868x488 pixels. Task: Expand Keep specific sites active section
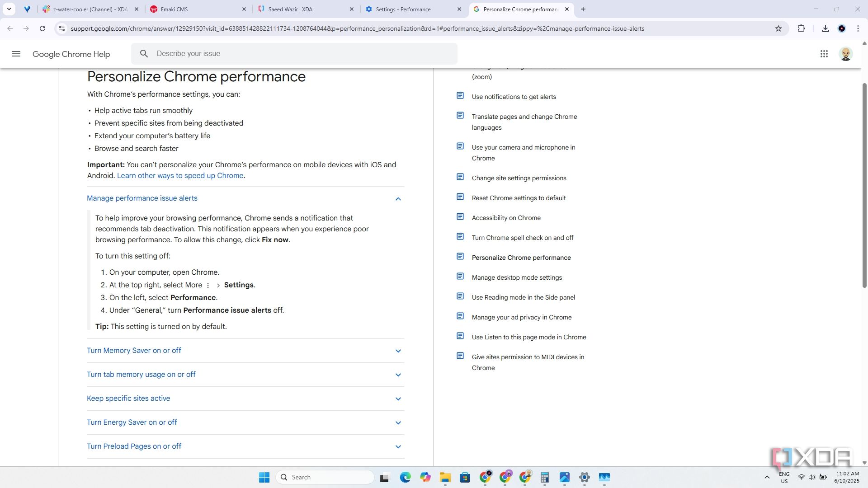[398, 399]
